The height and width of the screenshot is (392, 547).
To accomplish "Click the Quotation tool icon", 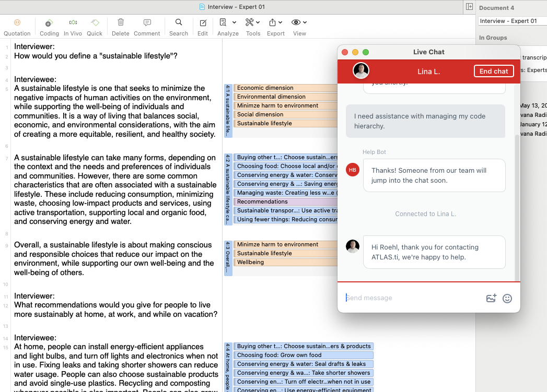I will [x=17, y=23].
